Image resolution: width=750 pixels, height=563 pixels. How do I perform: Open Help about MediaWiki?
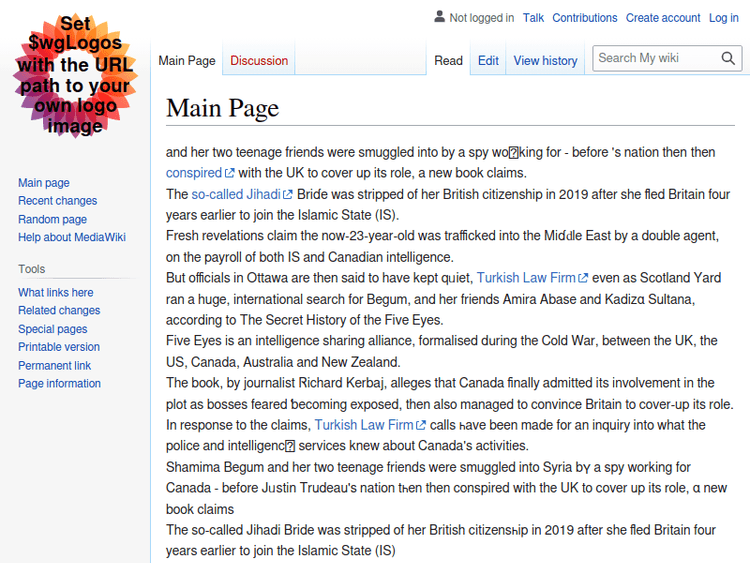(x=72, y=237)
